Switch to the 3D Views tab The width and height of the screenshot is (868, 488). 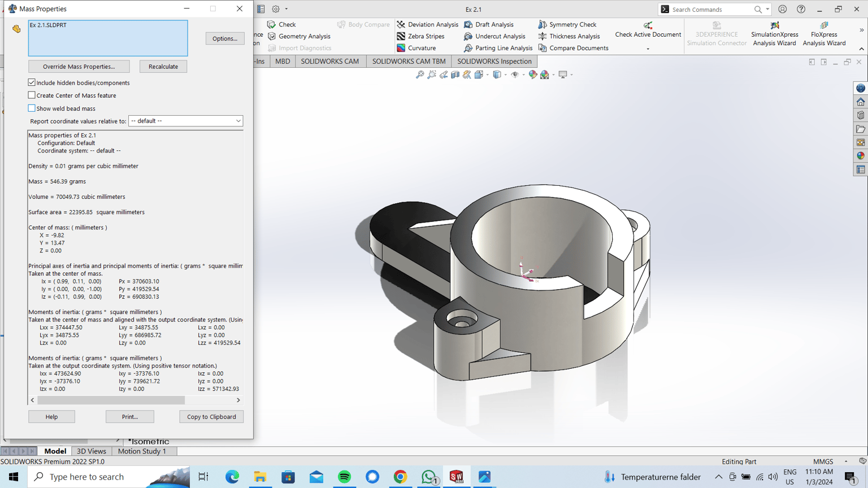[92, 451]
